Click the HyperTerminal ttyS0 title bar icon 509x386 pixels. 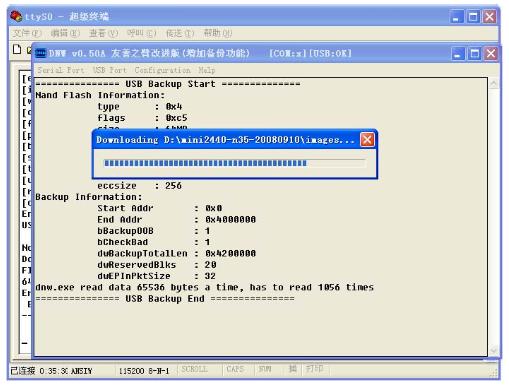(x=16, y=16)
